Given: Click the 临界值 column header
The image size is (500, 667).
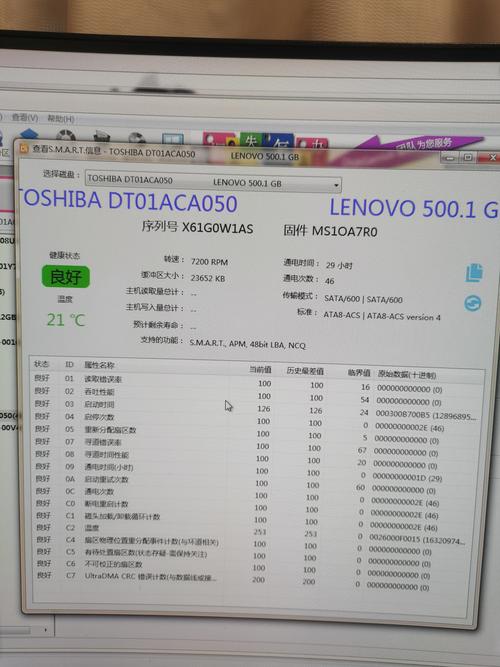Looking at the screenshot, I should [359, 373].
